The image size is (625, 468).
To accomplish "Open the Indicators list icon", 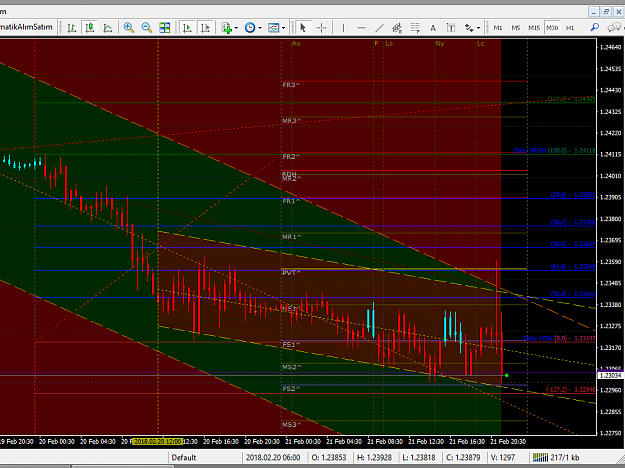I will pos(227,28).
